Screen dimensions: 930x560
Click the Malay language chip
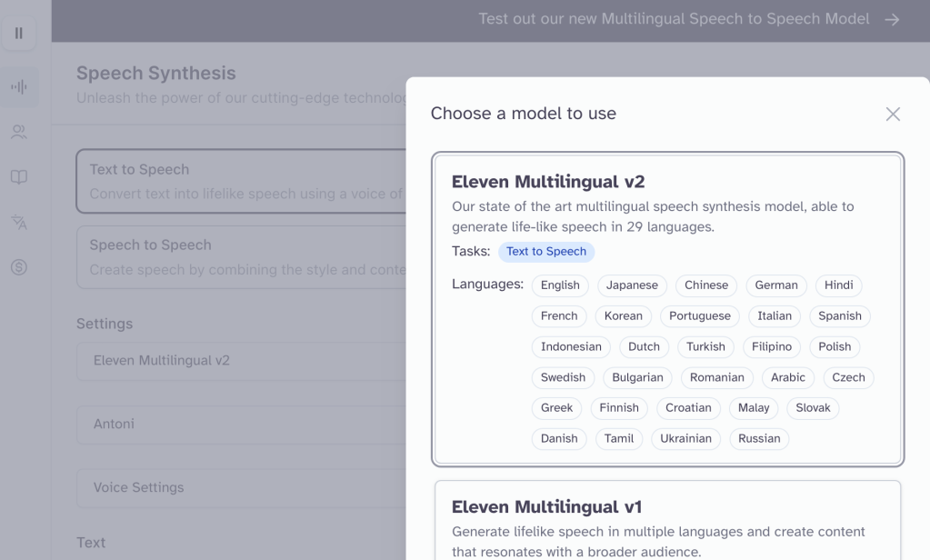[x=754, y=408]
